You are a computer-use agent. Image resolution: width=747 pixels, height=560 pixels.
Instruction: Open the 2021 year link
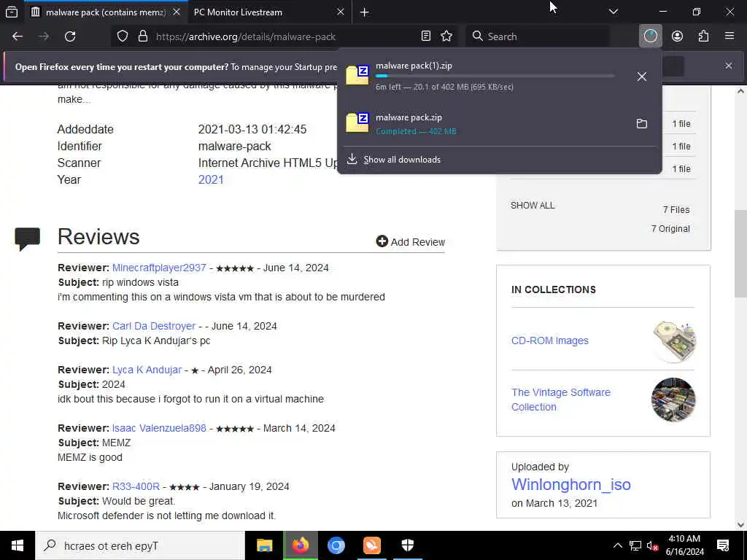(x=211, y=179)
